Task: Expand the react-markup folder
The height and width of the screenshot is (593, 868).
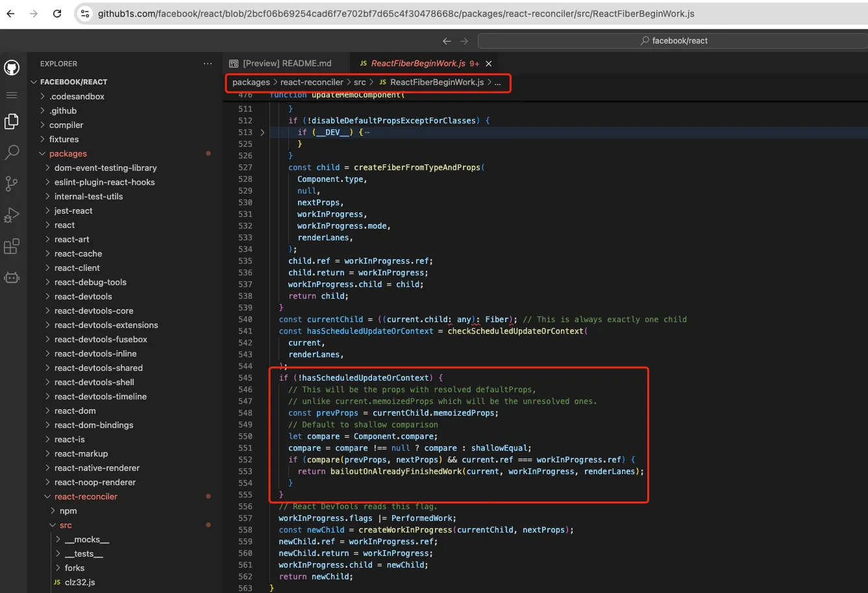Action: [x=125, y=453]
